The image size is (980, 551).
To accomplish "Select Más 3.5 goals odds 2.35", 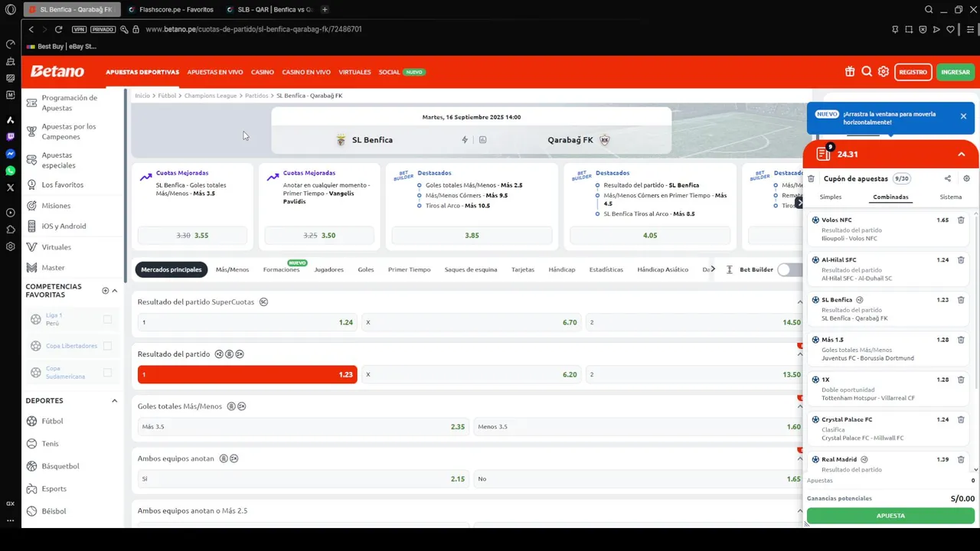I will coord(302,427).
